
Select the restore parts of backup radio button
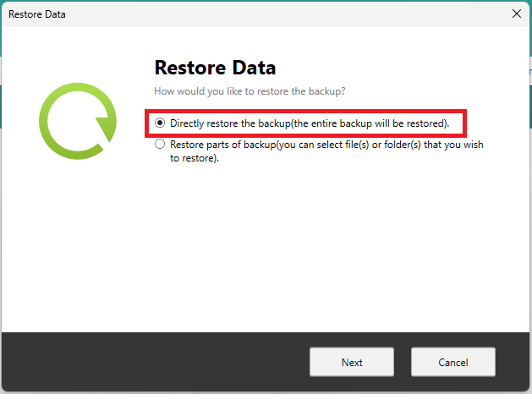[x=159, y=145]
